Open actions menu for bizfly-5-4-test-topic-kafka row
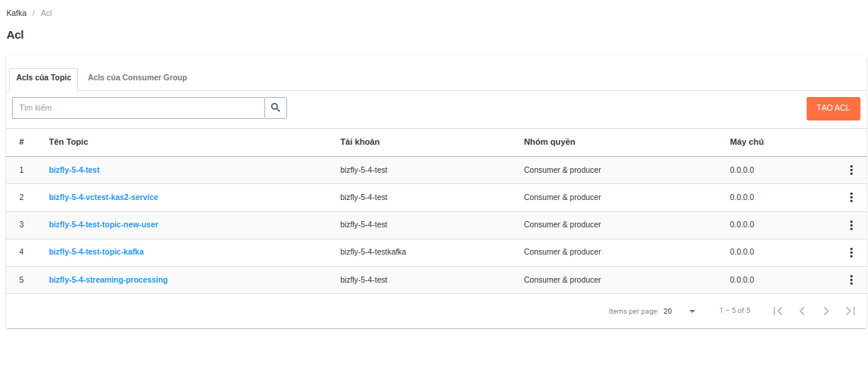Viewport: 868px width, 369px height. (x=851, y=252)
